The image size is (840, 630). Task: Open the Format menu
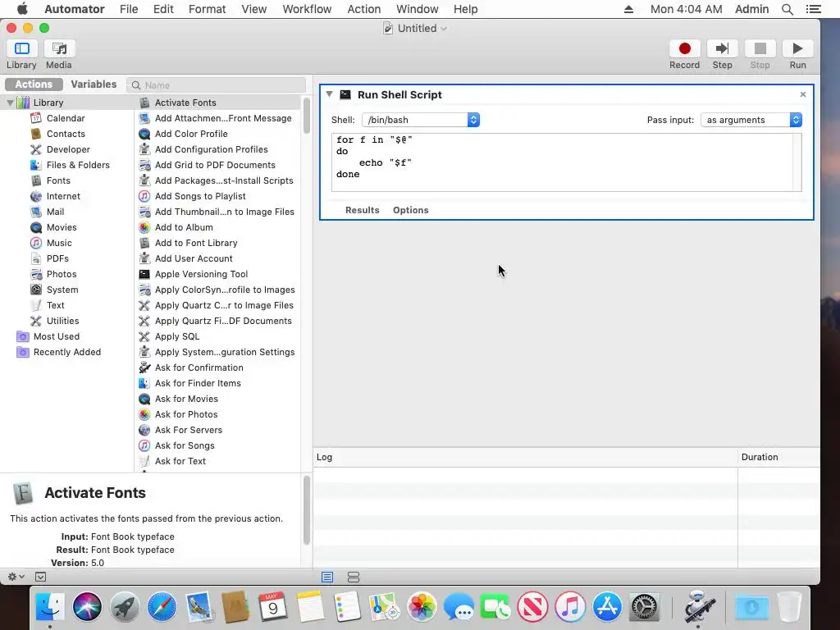pos(208,9)
